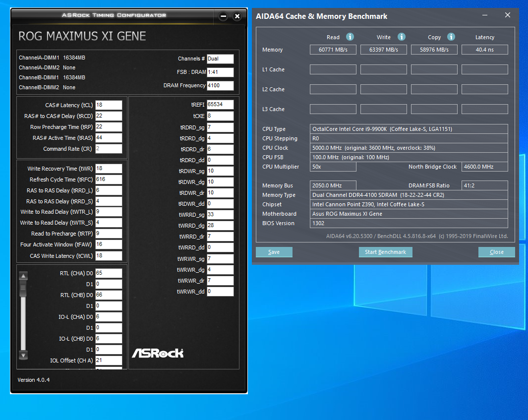
Task: Close the AIDA64 benchmark window with X
Action: (508, 15)
